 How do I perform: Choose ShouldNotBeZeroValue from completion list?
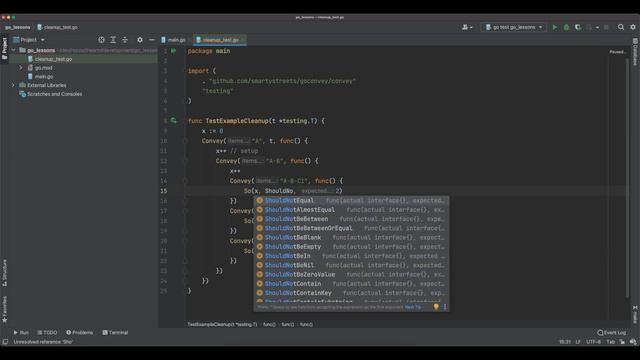coord(351,275)
